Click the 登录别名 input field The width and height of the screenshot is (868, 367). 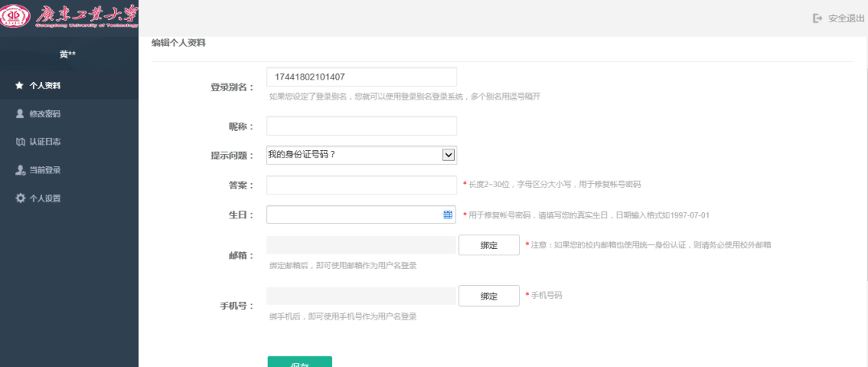[x=362, y=77]
